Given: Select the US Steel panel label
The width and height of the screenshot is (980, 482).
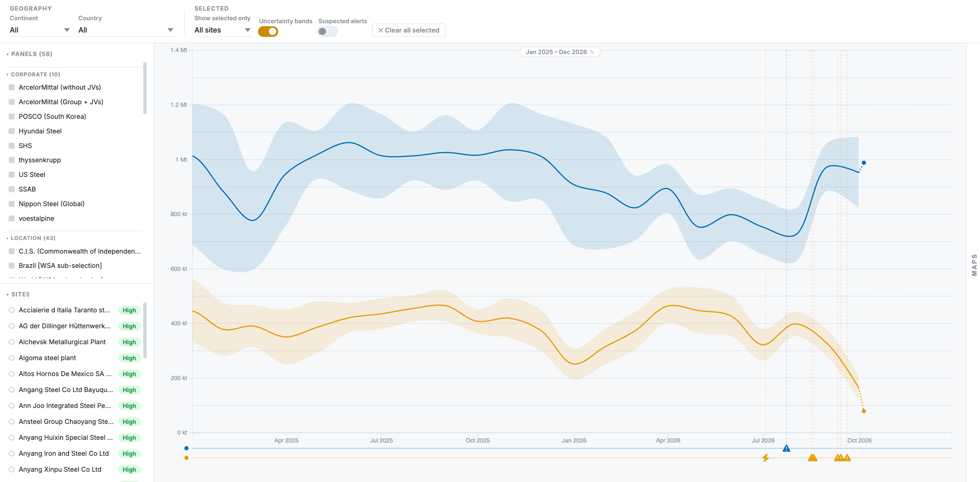Looking at the screenshot, I should pyautogui.click(x=32, y=174).
